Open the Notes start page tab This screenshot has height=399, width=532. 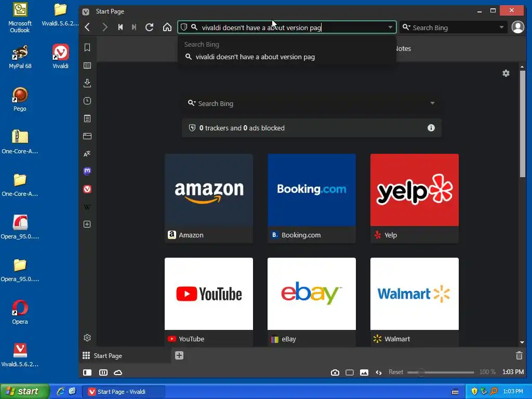click(403, 48)
